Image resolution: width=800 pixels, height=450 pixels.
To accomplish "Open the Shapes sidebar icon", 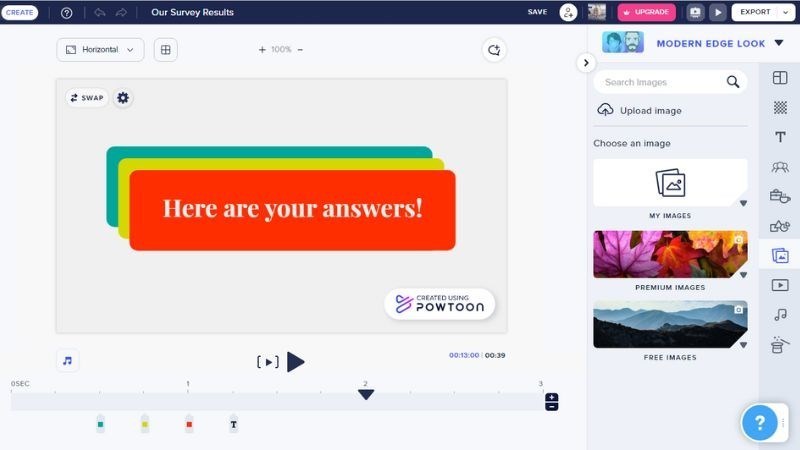I will (780, 226).
